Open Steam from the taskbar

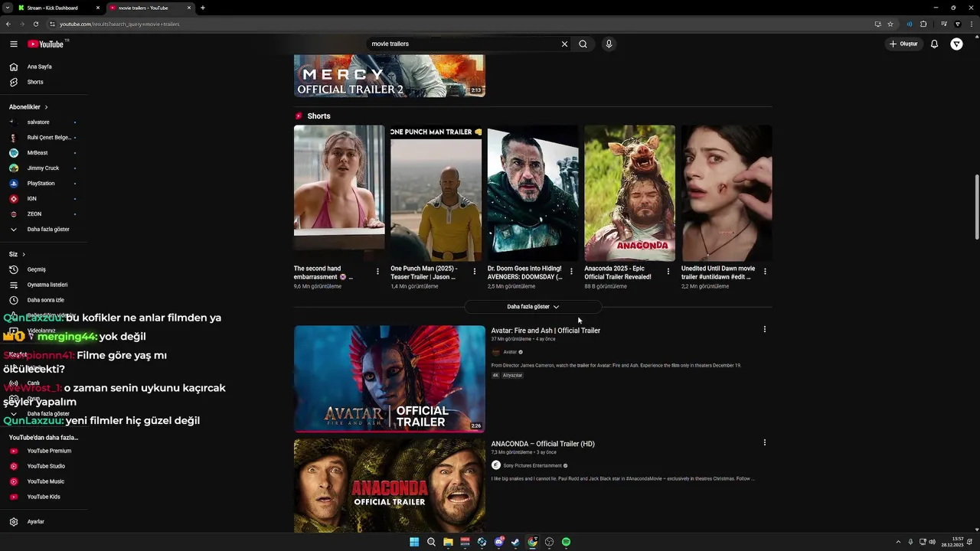[x=515, y=542]
